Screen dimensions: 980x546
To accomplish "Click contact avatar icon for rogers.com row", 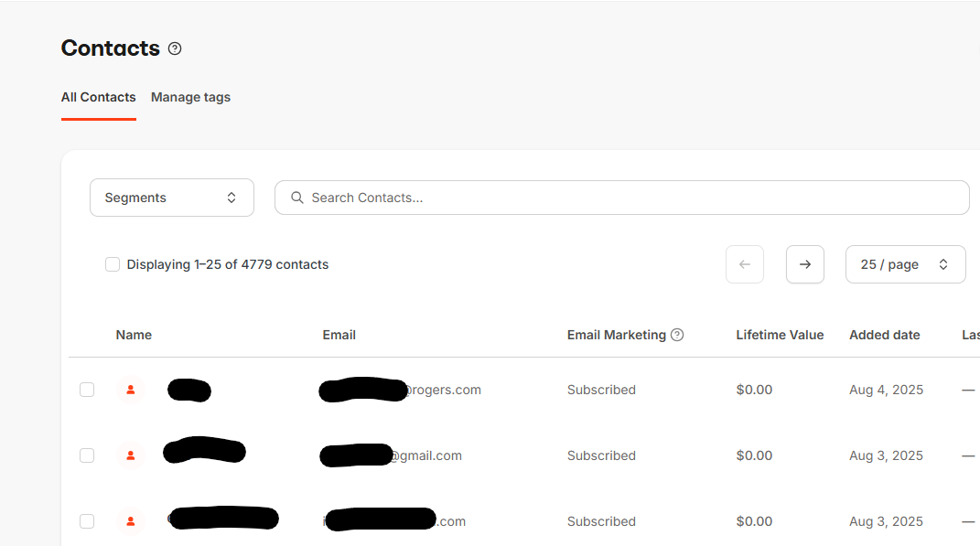I will tap(131, 390).
